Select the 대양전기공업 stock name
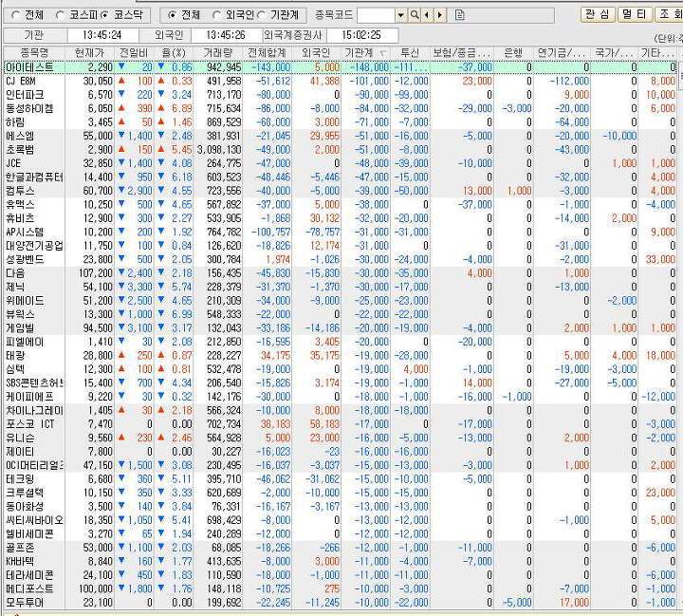 [34, 246]
